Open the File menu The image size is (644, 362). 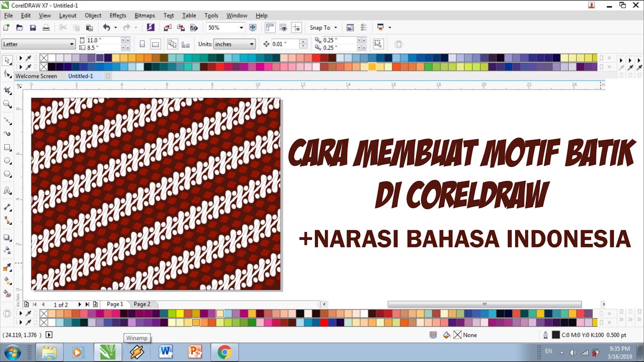coord(8,16)
